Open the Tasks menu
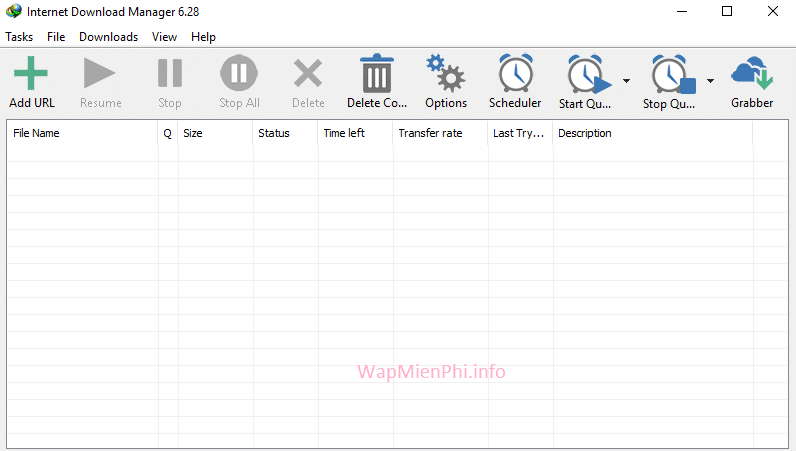796x451 pixels. pyautogui.click(x=19, y=37)
